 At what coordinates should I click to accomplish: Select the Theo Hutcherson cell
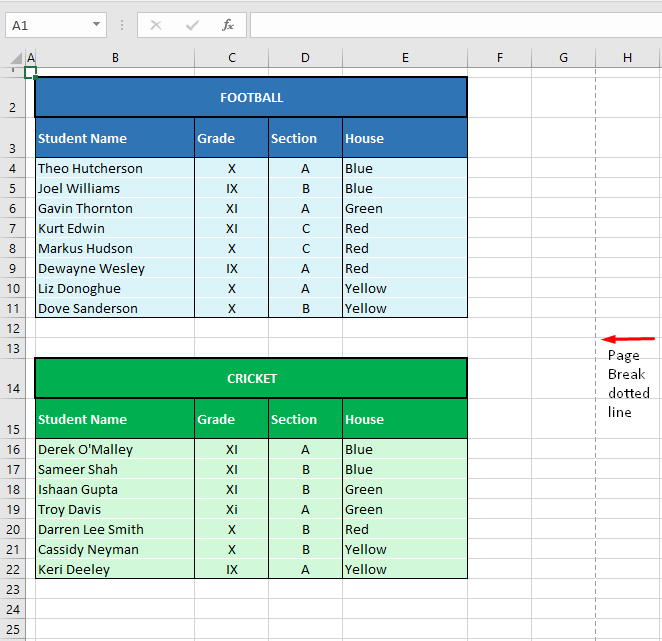coord(115,169)
